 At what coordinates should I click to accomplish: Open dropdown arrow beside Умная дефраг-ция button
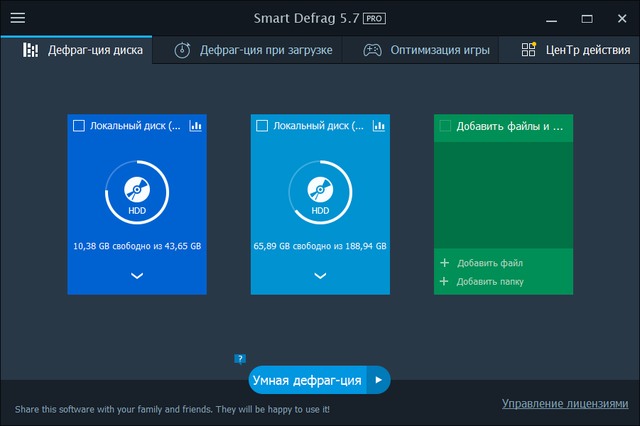point(378,380)
